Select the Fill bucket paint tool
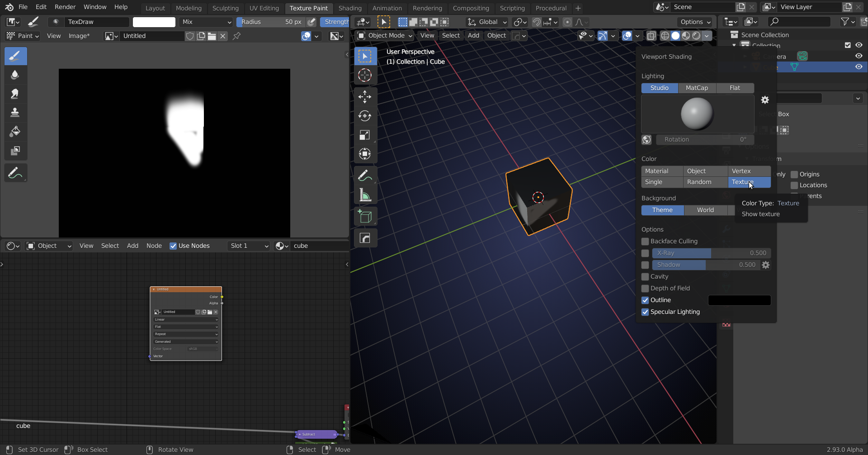This screenshot has width=868, height=455. pos(15,132)
